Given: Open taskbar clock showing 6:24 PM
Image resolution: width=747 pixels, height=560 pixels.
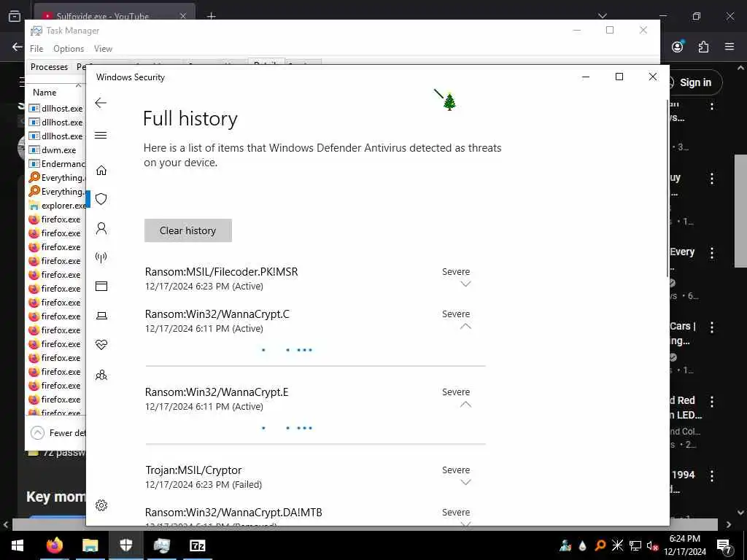Looking at the screenshot, I should pos(684,545).
